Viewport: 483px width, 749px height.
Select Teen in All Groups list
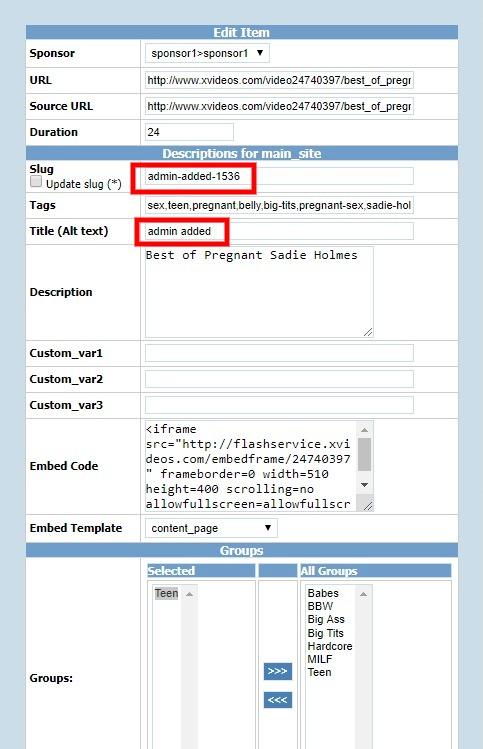point(319,672)
